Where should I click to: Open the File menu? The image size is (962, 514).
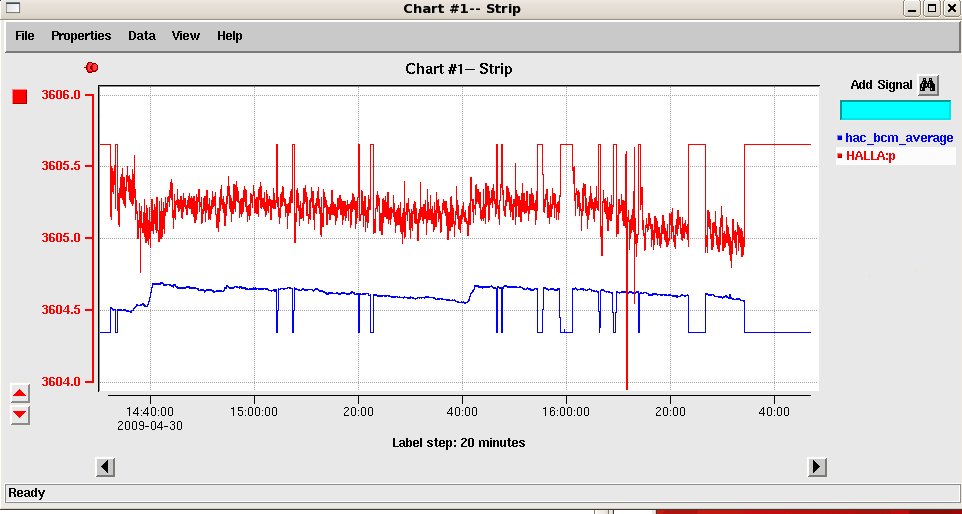[x=25, y=36]
